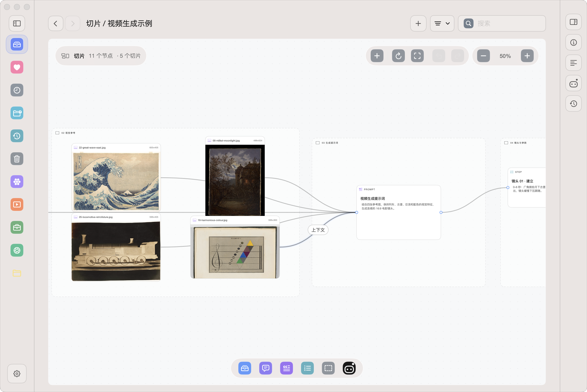The width and height of the screenshot is (587, 392).
Task: Open the trash sidebar icon
Action: (17, 159)
